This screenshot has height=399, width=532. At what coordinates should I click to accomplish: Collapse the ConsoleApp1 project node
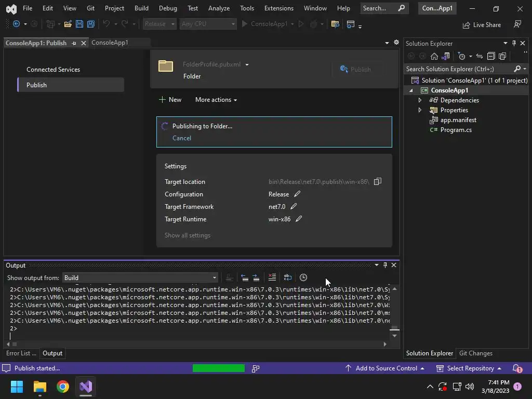pyautogui.click(x=411, y=90)
